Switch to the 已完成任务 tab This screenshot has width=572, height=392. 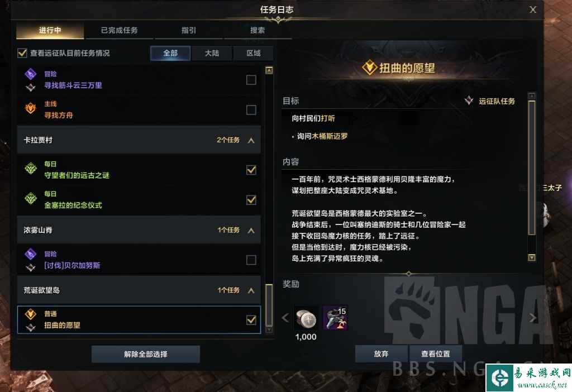pos(120,30)
